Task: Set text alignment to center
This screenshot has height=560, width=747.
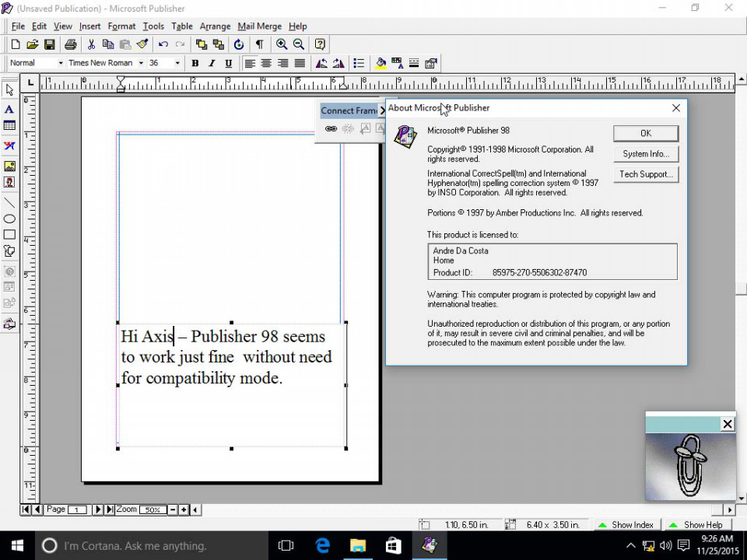Action: (x=266, y=63)
